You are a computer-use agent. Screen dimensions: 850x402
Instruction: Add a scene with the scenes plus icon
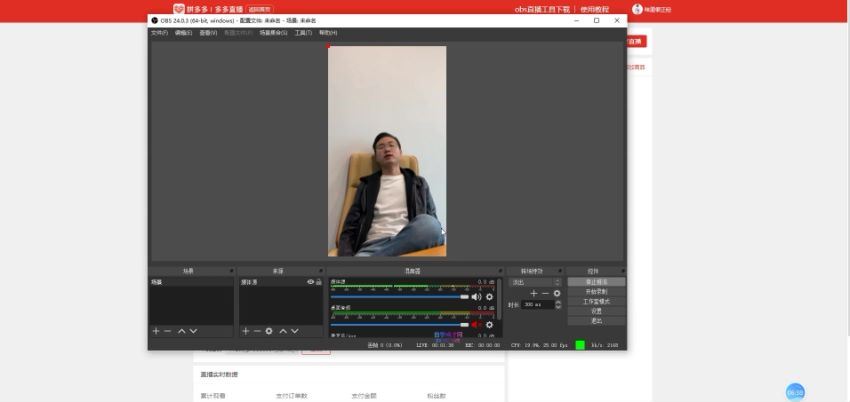156,331
